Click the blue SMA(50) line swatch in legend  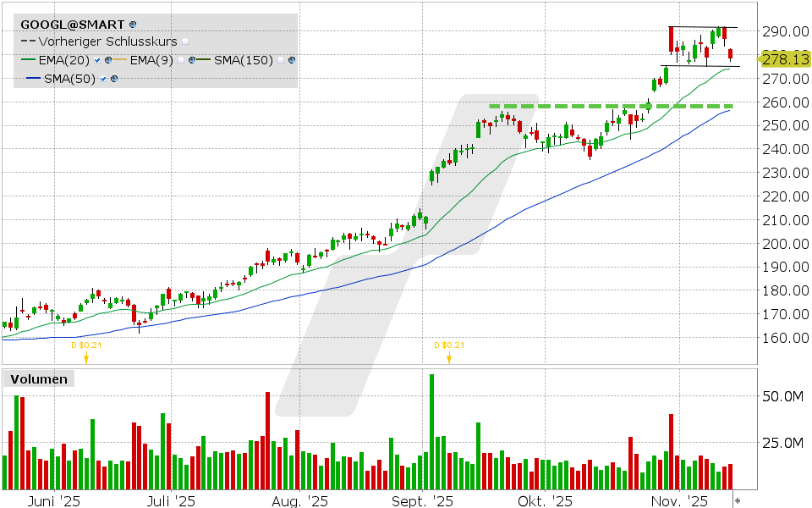tap(34, 78)
